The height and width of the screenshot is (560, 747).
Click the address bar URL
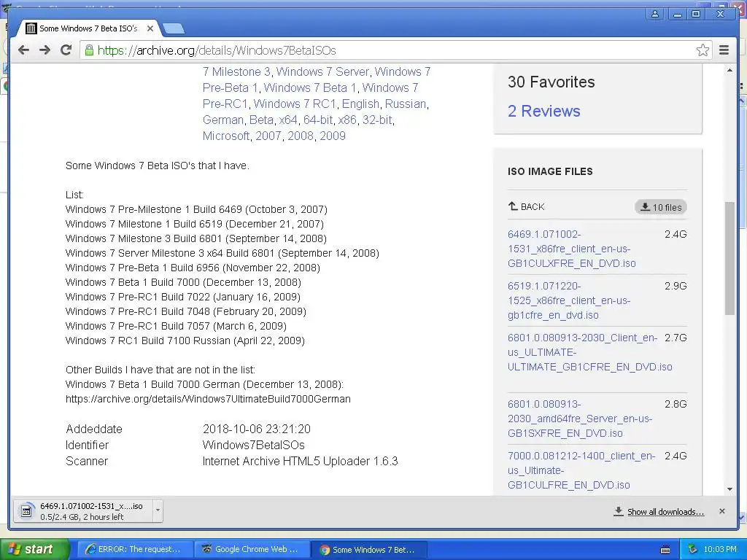click(x=217, y=50)
